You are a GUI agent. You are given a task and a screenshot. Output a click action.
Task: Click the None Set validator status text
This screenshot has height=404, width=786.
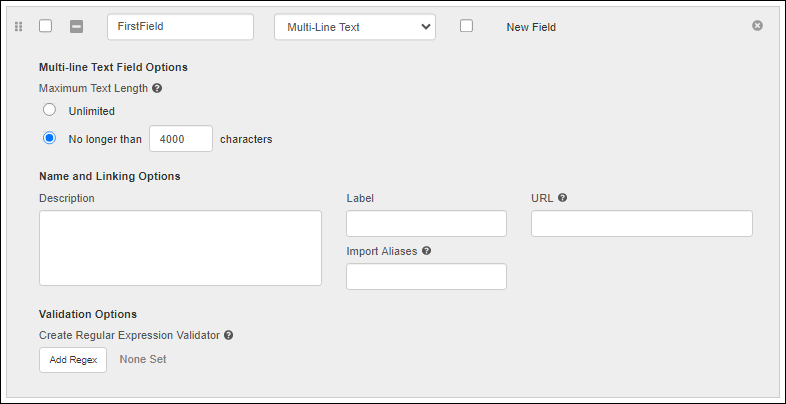(143, 359)
